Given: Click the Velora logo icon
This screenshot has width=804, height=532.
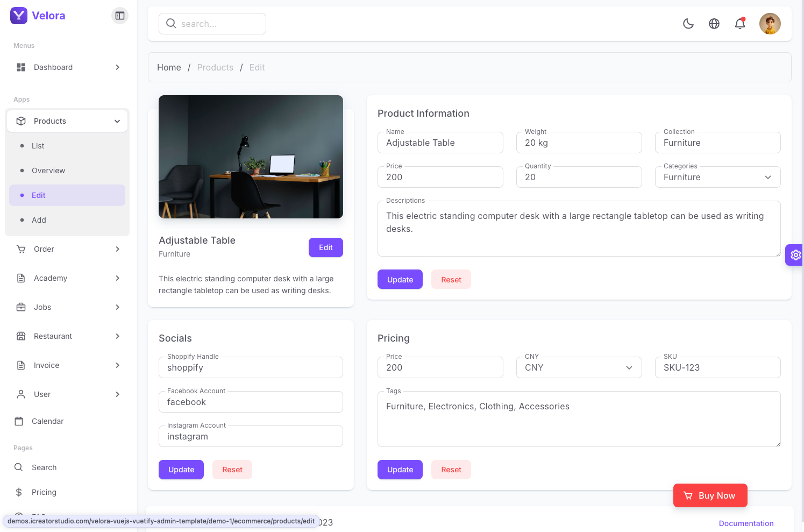Looking at the screenshot, I should (x=19, y=16).
